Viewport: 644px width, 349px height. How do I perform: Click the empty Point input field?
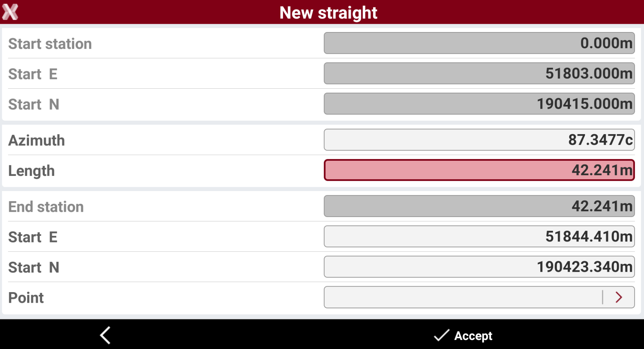point(463,297)
